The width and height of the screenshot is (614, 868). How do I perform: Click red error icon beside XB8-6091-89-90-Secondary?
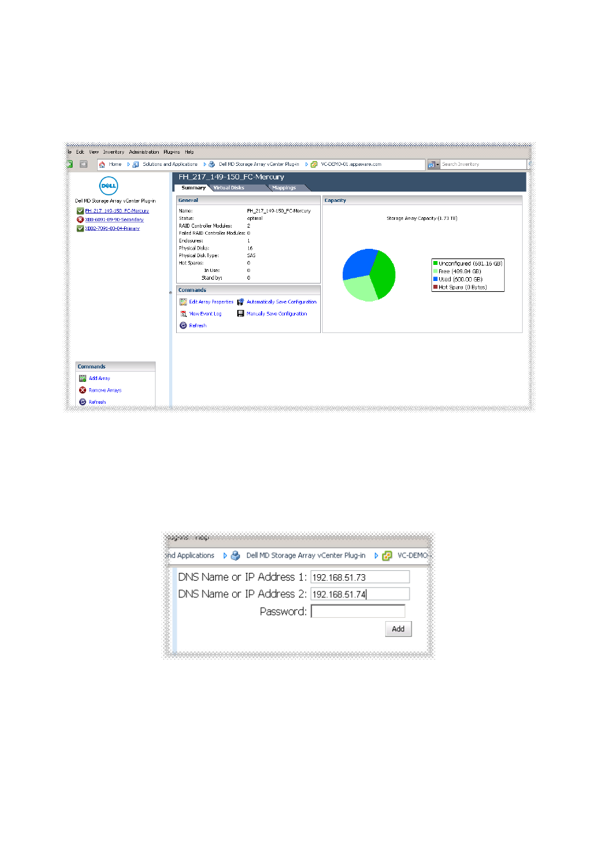(x=80, y=220)
